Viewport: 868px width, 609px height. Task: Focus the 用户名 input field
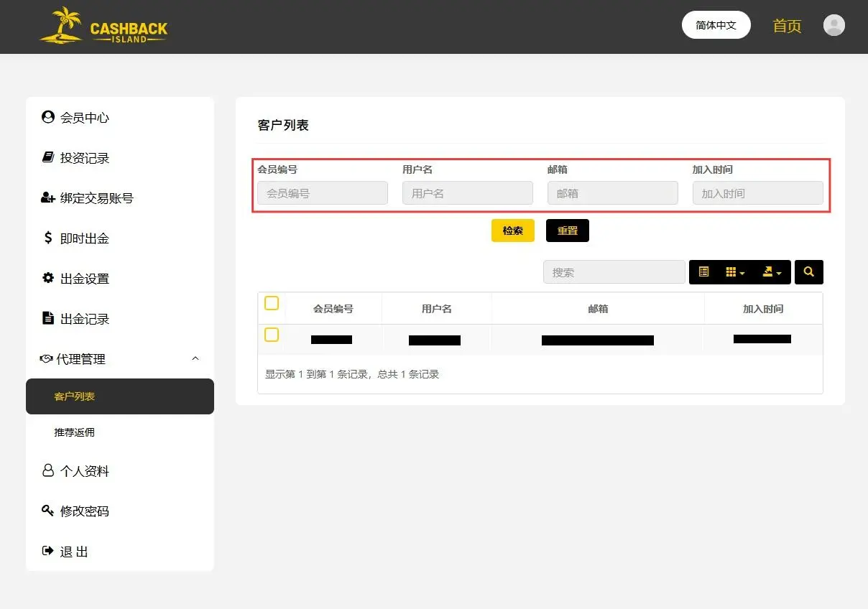(468, 193)
